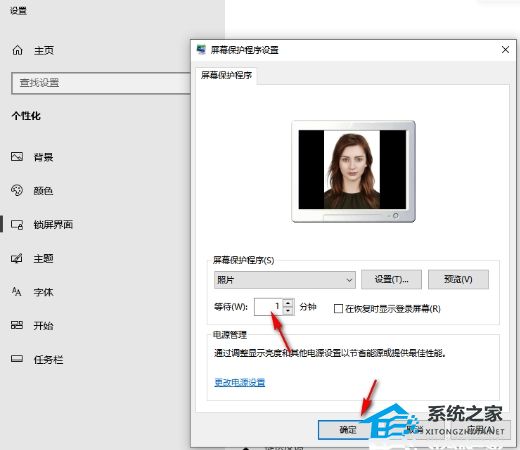520x450 pixels.
Task: Select the 背景 background icon
Action: coord(17,157)
